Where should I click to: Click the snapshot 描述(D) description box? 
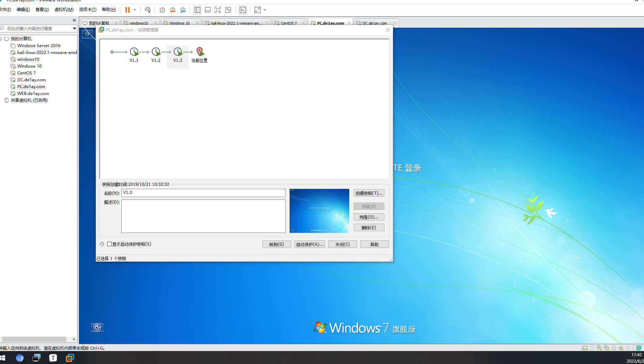click(x=203, y=216)
